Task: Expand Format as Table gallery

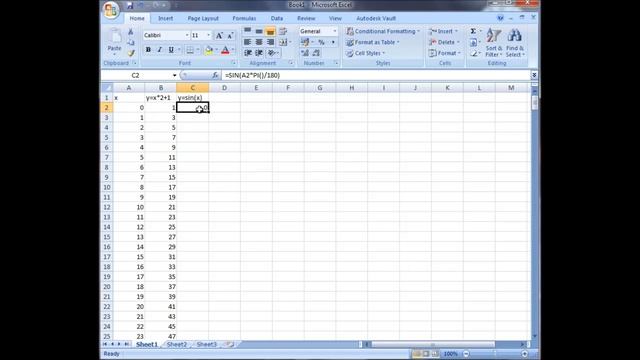Action: pyautogui.click(x=373, y=42)
